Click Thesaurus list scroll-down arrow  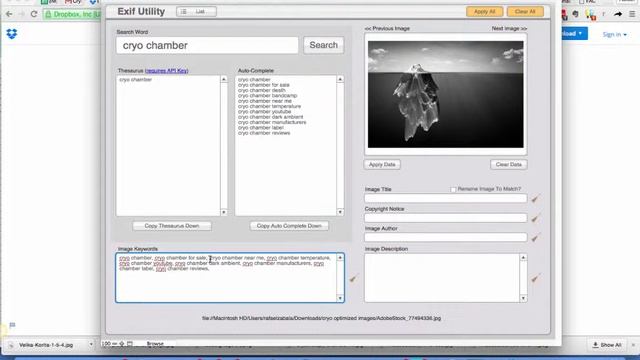(x=224, y=212)
